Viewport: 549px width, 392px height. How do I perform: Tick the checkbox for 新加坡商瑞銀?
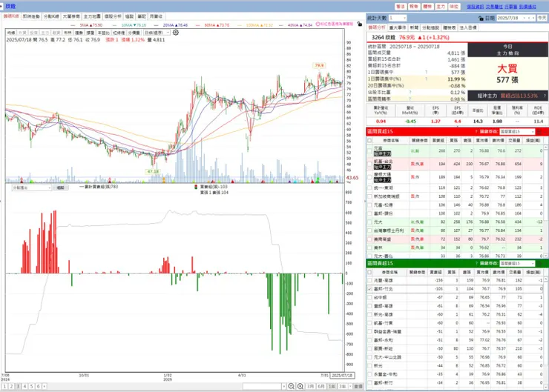pos(369,196)
